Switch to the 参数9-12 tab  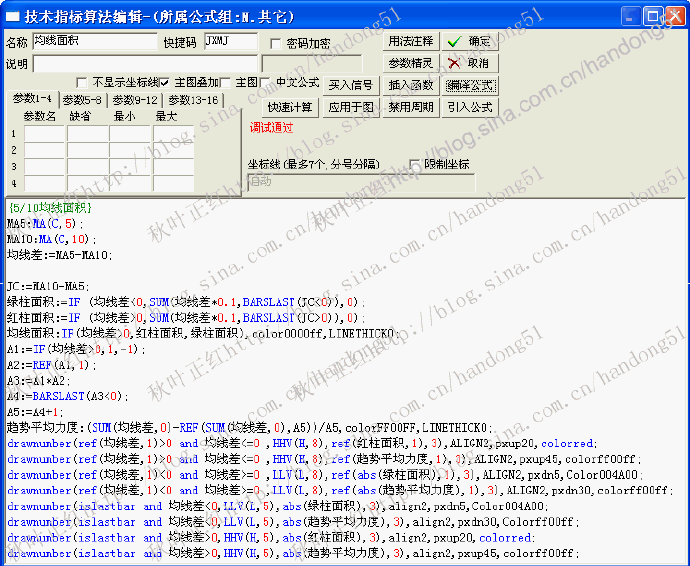tap(135, 100)
